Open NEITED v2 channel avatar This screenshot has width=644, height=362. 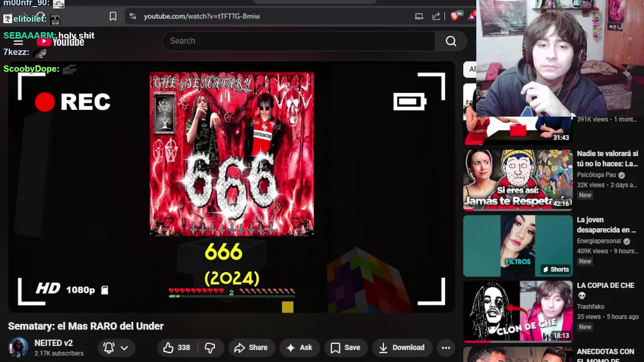click(18, 347)
